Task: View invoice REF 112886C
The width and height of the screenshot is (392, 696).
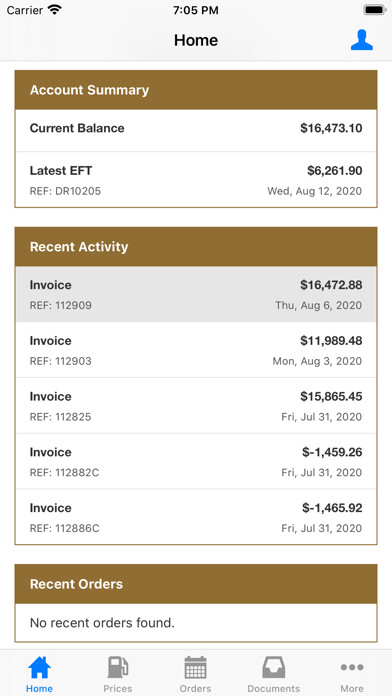Action: point(196,517)
